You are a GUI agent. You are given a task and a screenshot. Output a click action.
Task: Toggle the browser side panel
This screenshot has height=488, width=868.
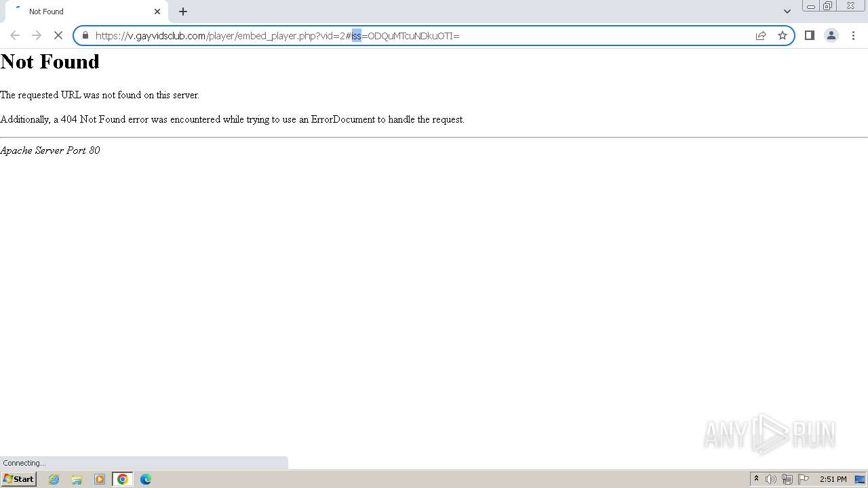click(810, 35)
